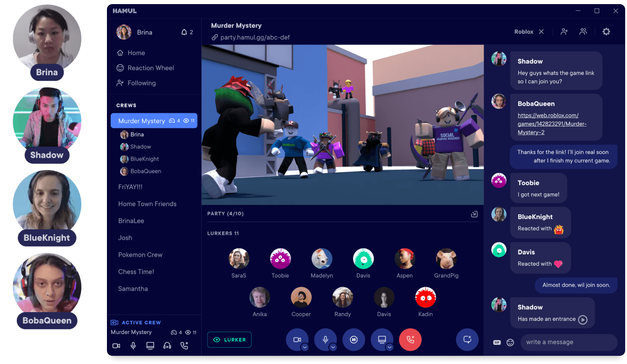Toggle camera in the center call controls
627x364 pixels.
(x=297, y=340)
